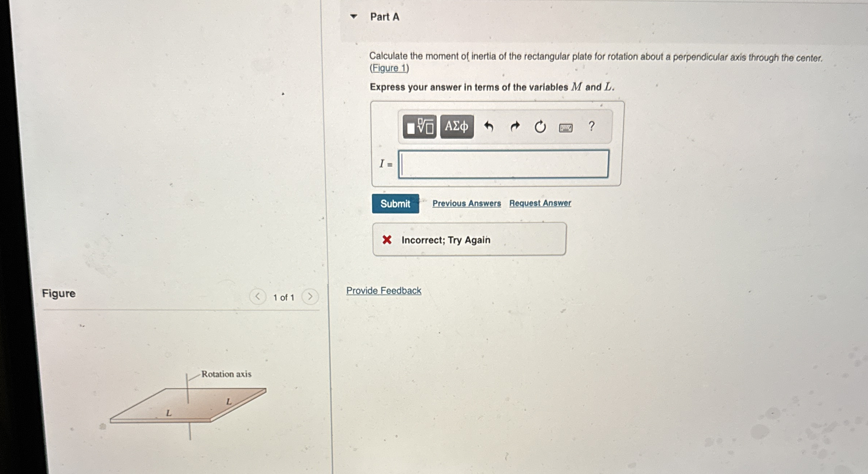The height and width of the screenshot is (474, 868).
Task: Open the question mark help icon
Action: pyautogui.click(x=591, y=126)
